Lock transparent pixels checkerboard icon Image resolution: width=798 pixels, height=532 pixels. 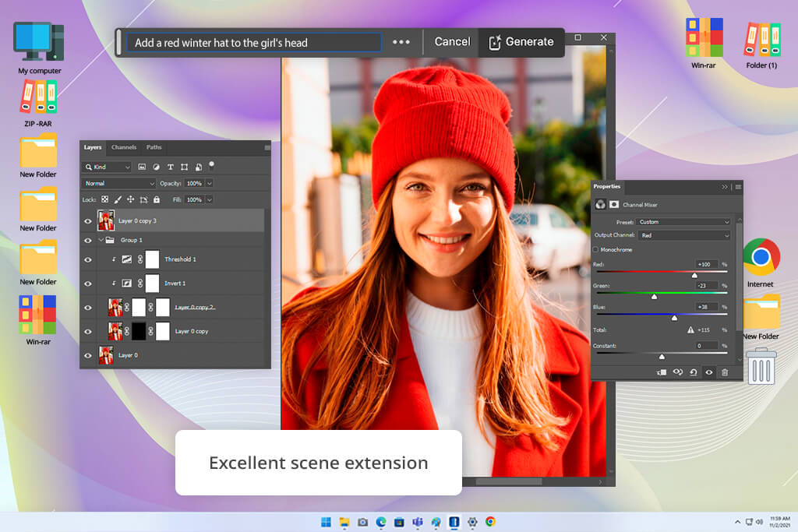coord(104,200)
